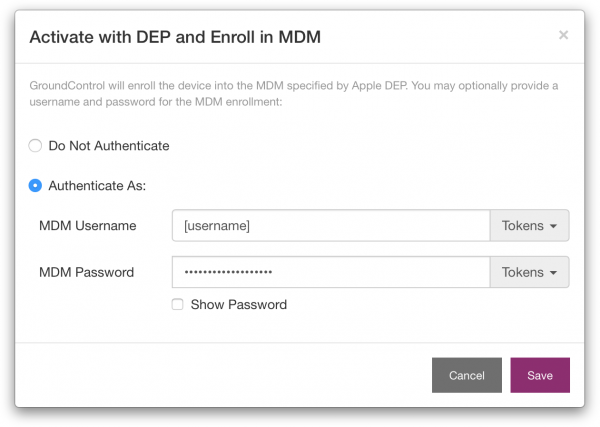Viewport: 600px width, 427px height.
Task: Click the Cancel button
Action: tap(467, 375)
